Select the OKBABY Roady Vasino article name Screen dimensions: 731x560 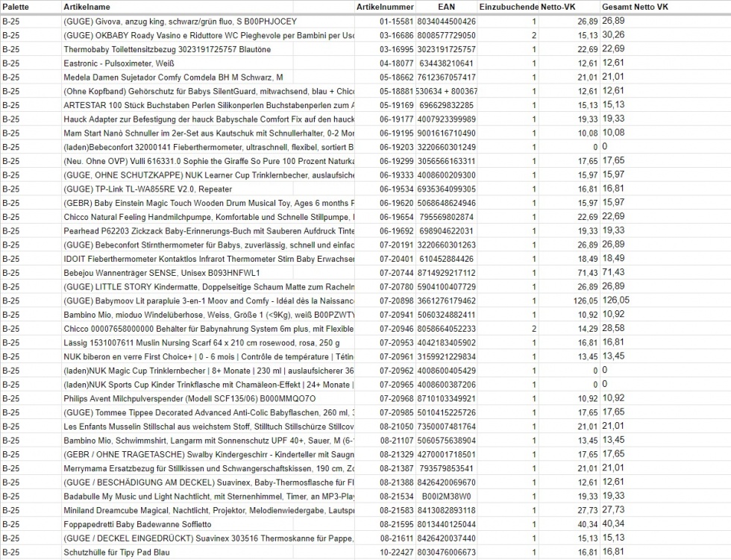pyautogui.click(x=208, y=35)
